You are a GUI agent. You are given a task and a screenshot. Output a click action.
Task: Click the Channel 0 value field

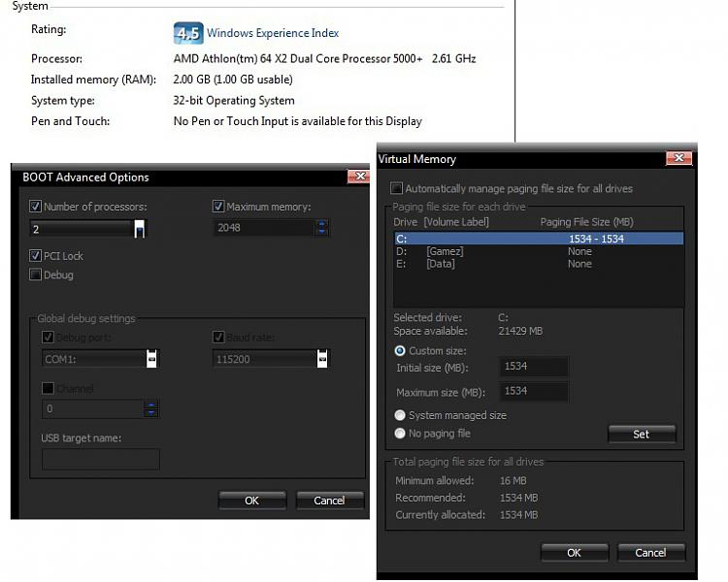click(93, 409)
